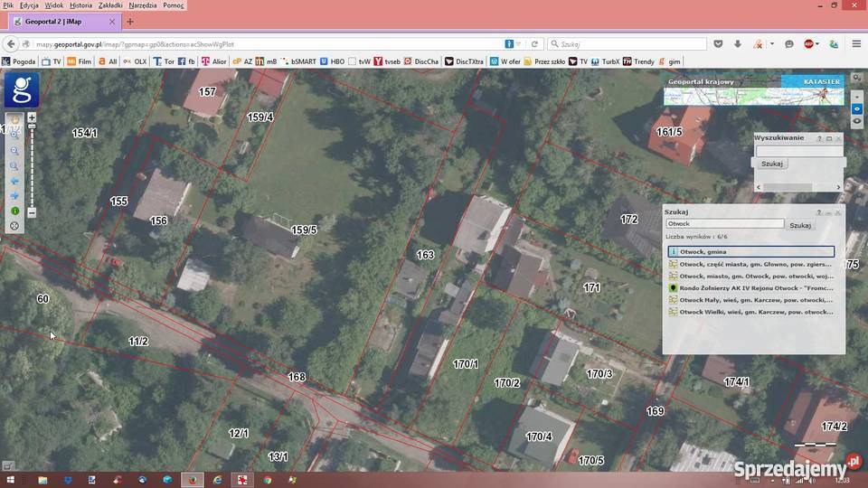
Task: Open the Pomoc menu
Action: coord(174,5)
